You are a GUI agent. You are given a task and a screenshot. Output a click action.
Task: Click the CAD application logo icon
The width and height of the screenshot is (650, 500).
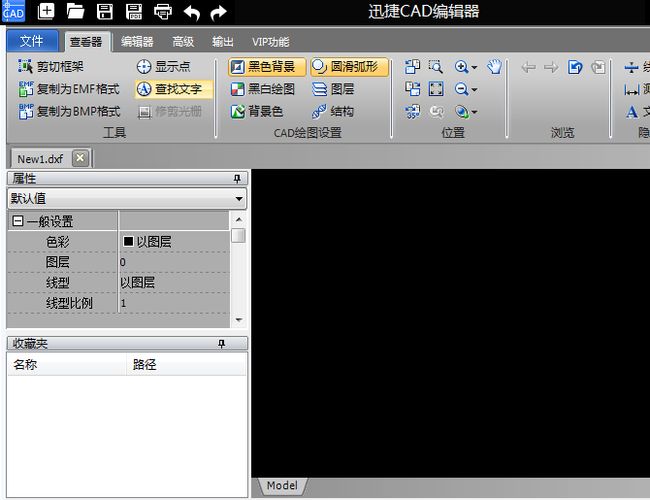point(13,11)
